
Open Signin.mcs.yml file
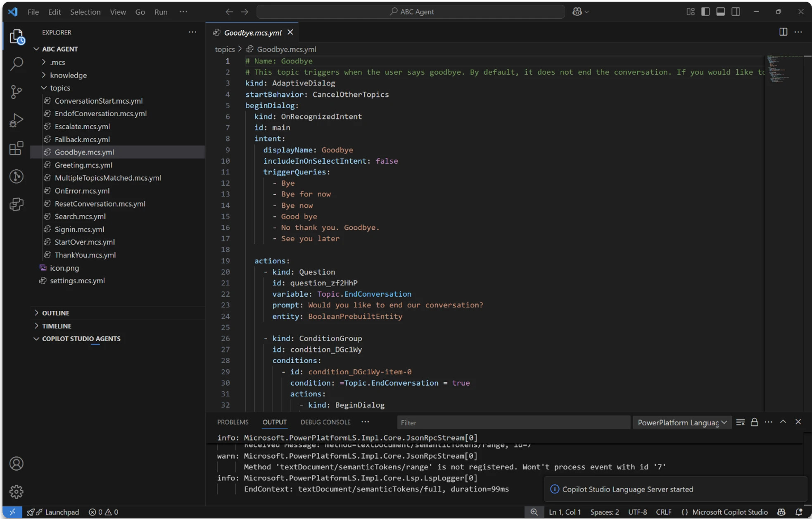point(118,229)
